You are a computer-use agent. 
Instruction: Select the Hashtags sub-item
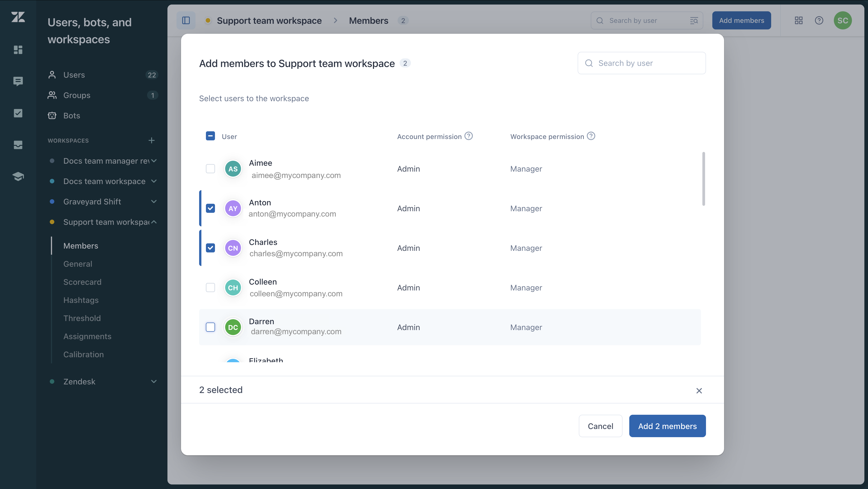pyautogui.click(x=81, y=300)
